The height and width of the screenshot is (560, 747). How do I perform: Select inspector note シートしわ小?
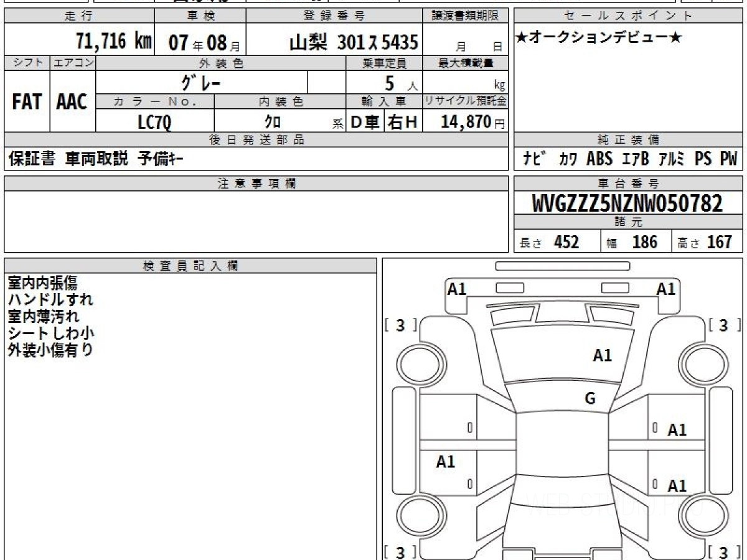pos(50,333)
